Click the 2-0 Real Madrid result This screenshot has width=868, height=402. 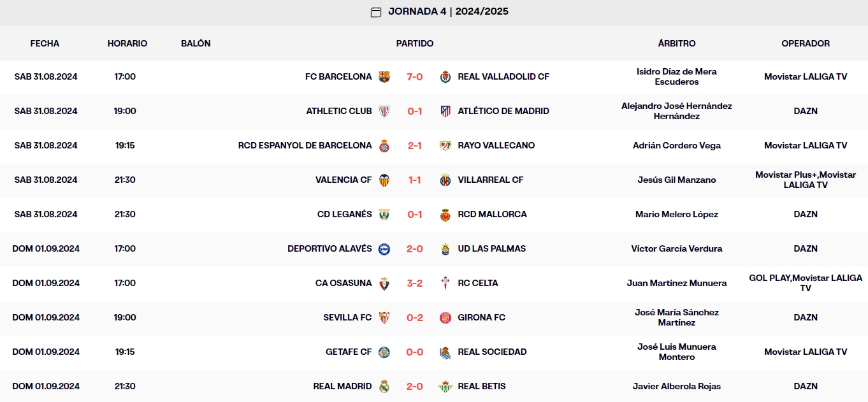pyautogui.click(x=414, y=386)
